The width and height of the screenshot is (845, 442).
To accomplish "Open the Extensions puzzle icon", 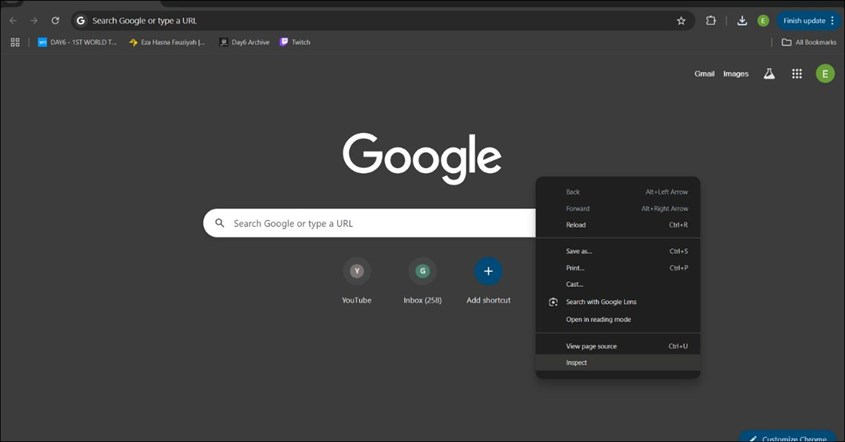I will [x=711, y=20].
